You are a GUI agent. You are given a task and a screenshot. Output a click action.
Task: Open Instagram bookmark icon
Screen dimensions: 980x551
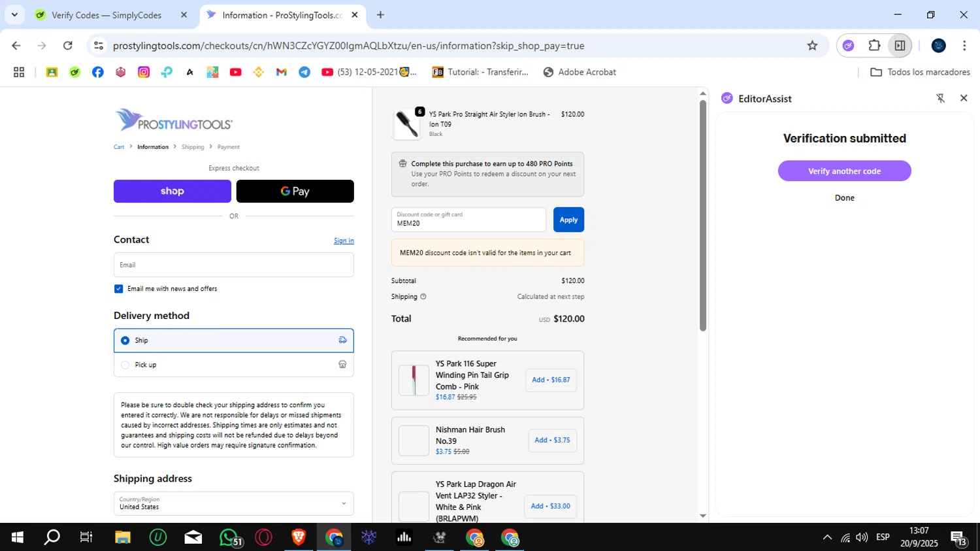point(144,72)
